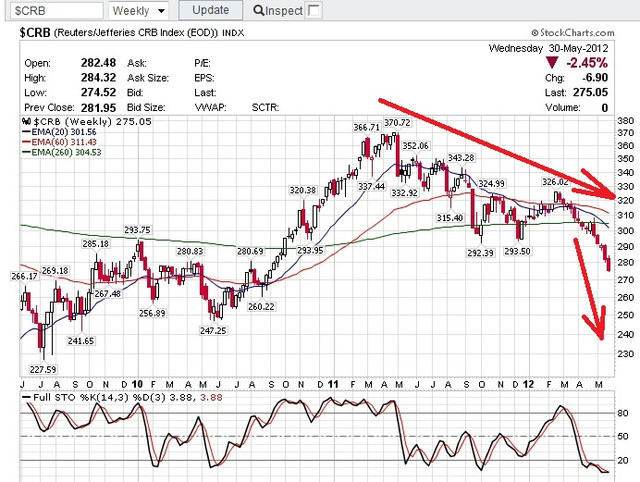Click the Prev Close value 281.95
640x482 pixels.
(x=98, y=107)
